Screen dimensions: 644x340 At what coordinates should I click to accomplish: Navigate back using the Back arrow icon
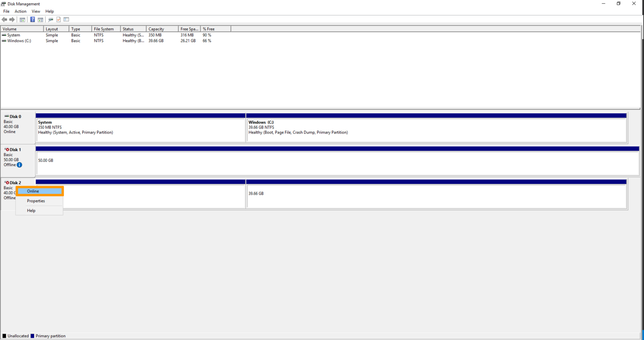tap(4, 19)
